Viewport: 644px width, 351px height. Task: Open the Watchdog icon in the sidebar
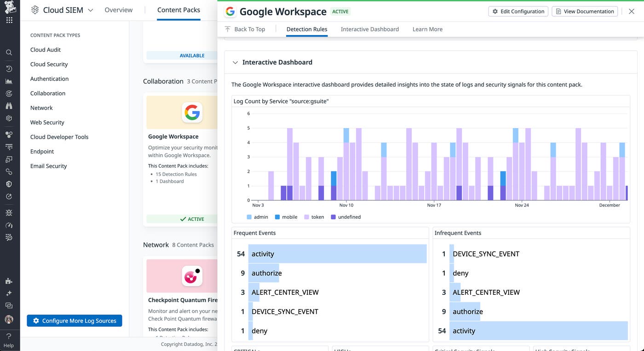(9, 93)
